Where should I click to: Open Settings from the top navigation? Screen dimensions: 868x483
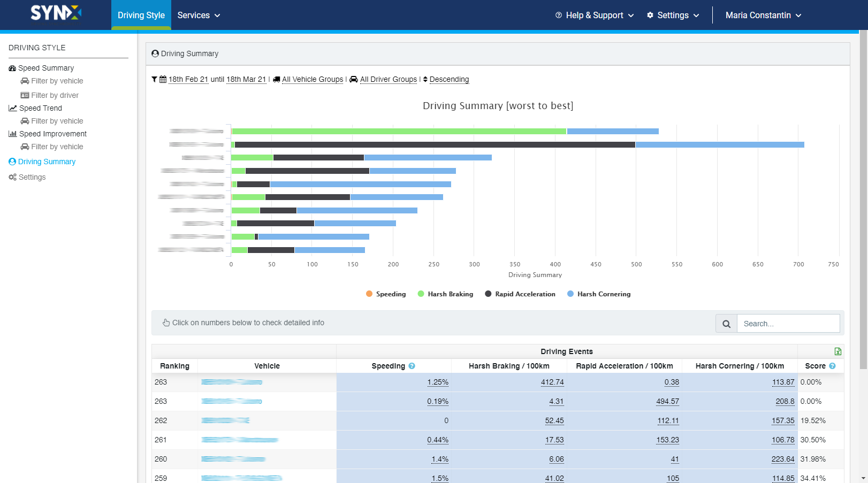[x=673, y=15]
